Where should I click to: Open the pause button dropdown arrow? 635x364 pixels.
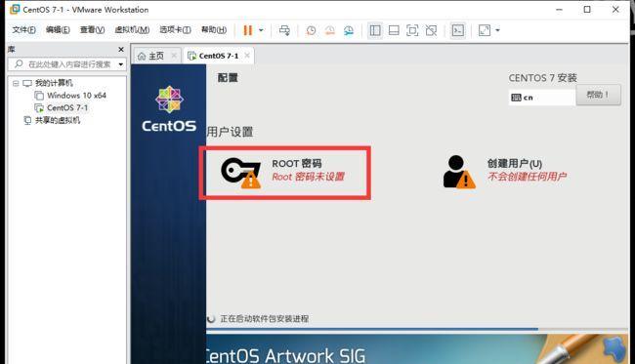tap(261, 30)
